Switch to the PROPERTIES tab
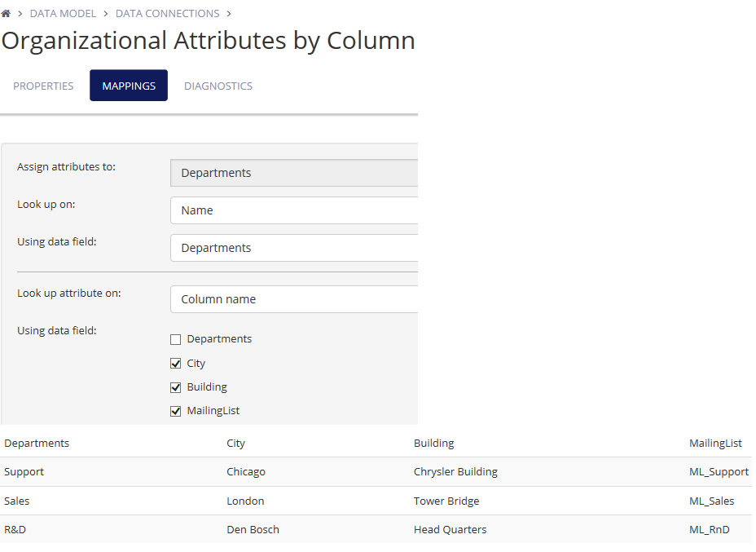Image resolution: width=756 pixels, height=552 pixels. [42, 85]
